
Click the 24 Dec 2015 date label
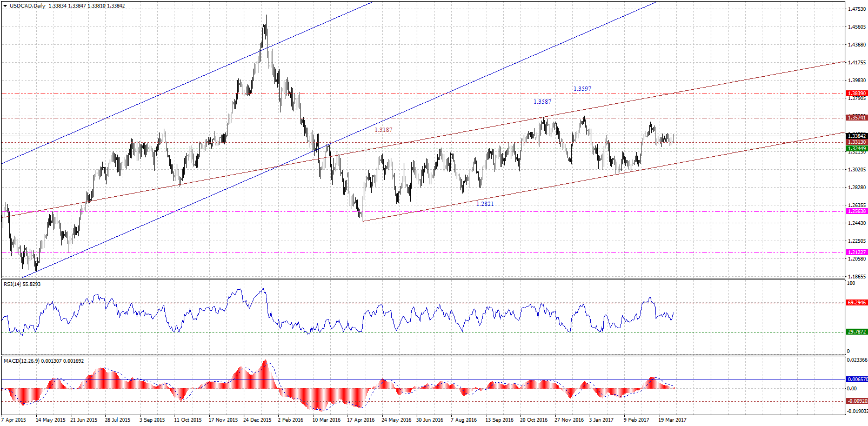(257, 420)
